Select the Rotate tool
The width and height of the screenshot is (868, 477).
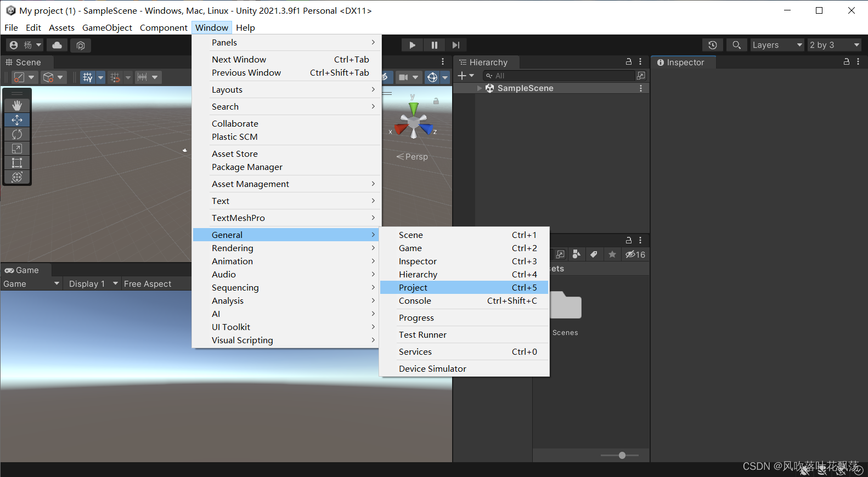pos(17,134)
